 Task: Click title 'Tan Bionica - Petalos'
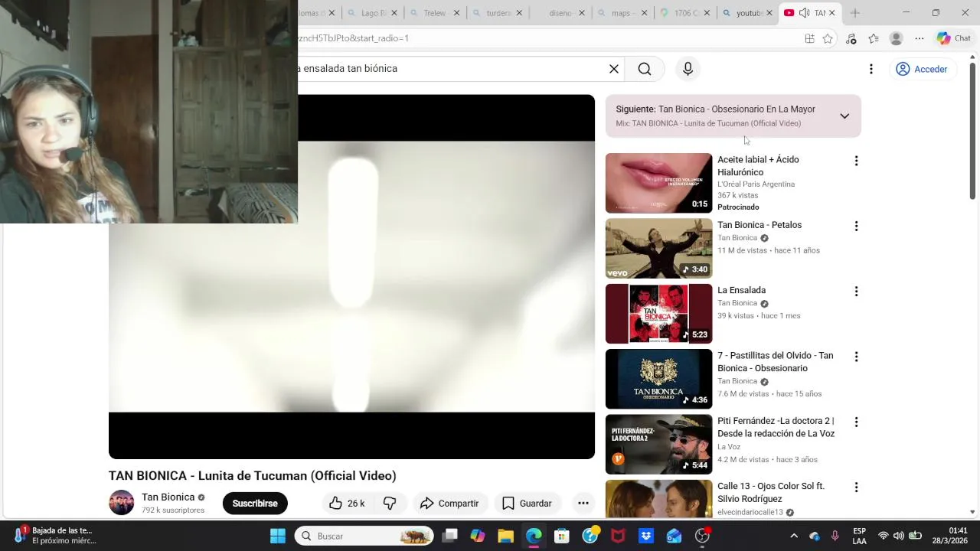pos(759,225)
